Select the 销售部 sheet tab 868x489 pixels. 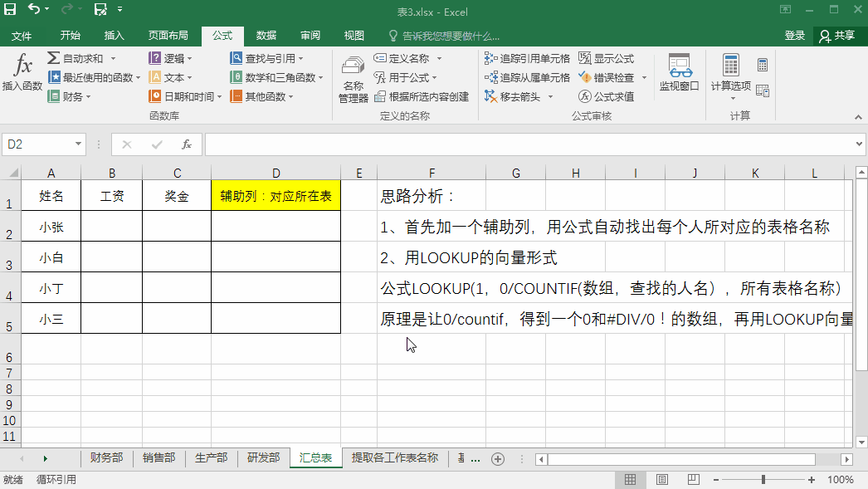pos(158,457)
